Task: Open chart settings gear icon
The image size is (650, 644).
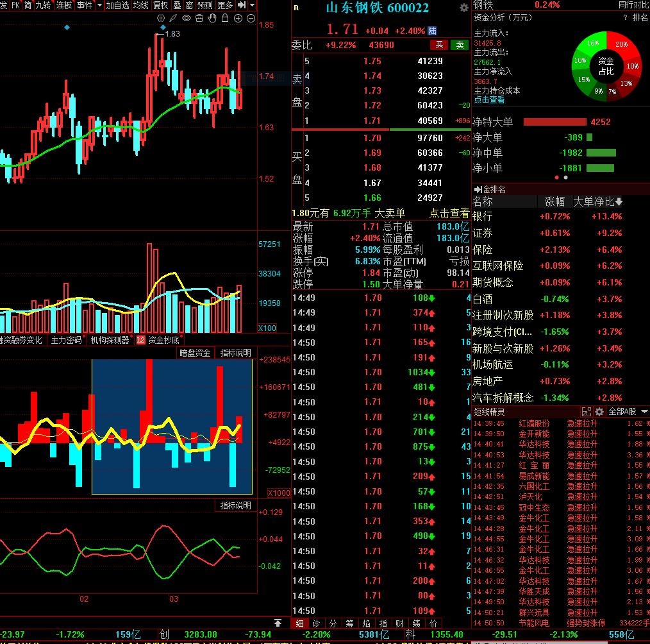Action: tap(161, 18)
